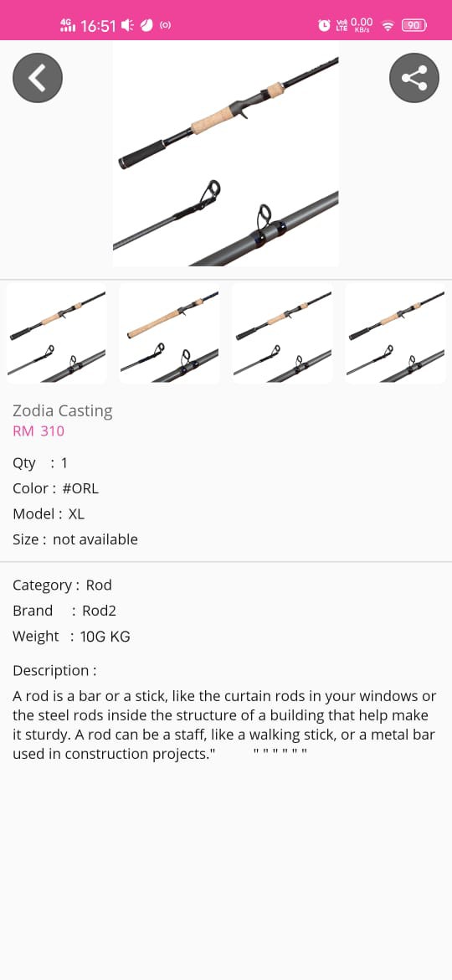Tap the Color #ORL value
The width and height of the screenshot is (452, 980).
(80, 488)
